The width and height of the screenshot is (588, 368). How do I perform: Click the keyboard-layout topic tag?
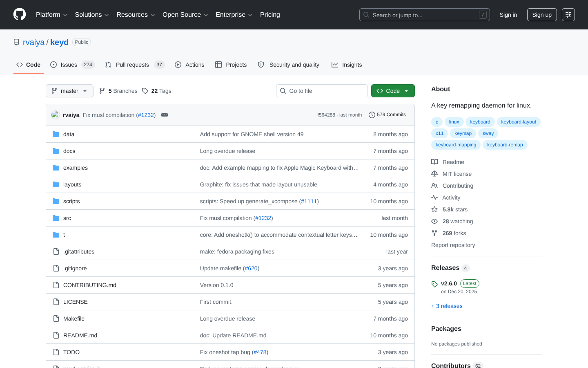pos(519,122)
